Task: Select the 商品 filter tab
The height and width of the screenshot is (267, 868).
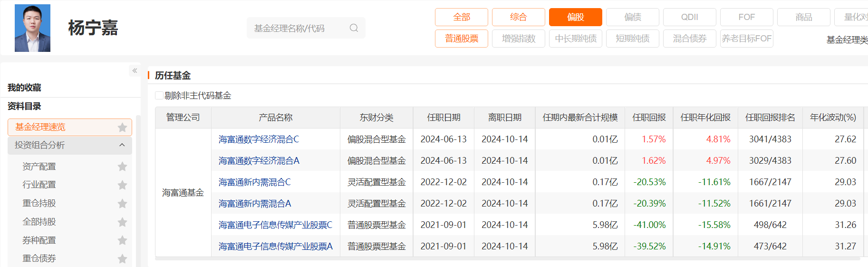Action: tap(803, 17)
